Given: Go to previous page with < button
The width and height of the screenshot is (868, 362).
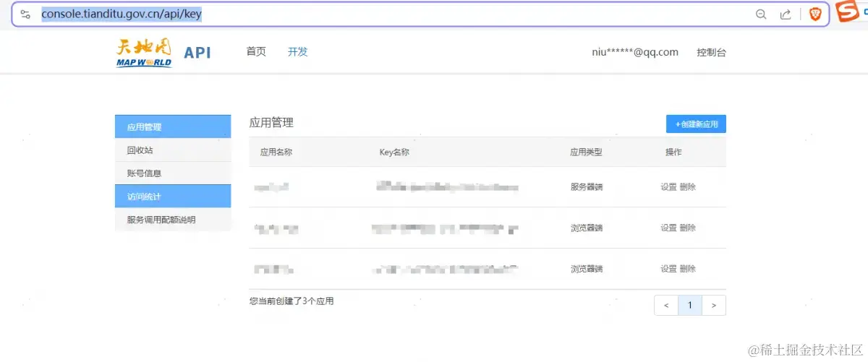Looking at the screenshot, I should pos(666,306).
